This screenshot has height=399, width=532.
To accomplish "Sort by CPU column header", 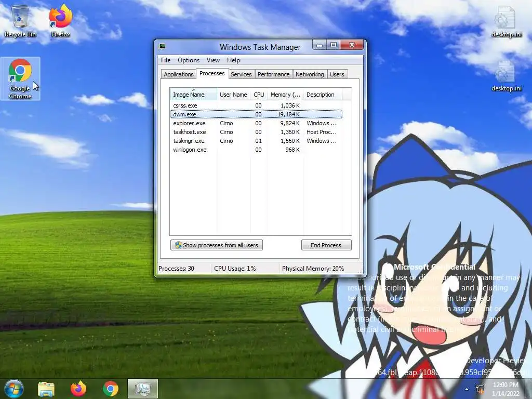I will pyautogui.click(x=259, y=95).
